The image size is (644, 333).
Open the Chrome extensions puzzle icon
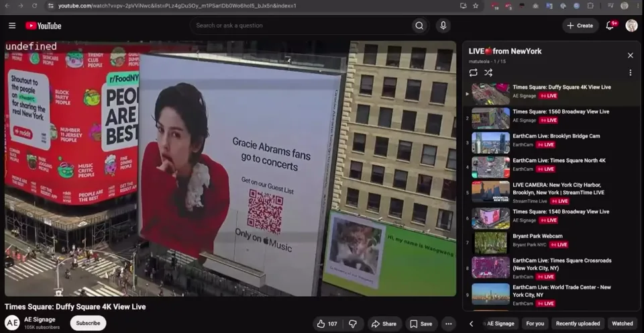[x=590, y=6]
